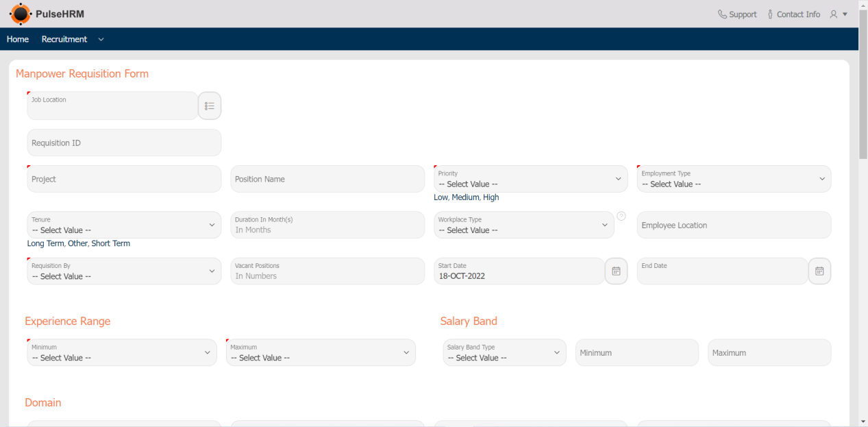The height and width of the screenshot is (427, 868).
Task: Expand the Tenure dropdown
Action: [124, 225]
